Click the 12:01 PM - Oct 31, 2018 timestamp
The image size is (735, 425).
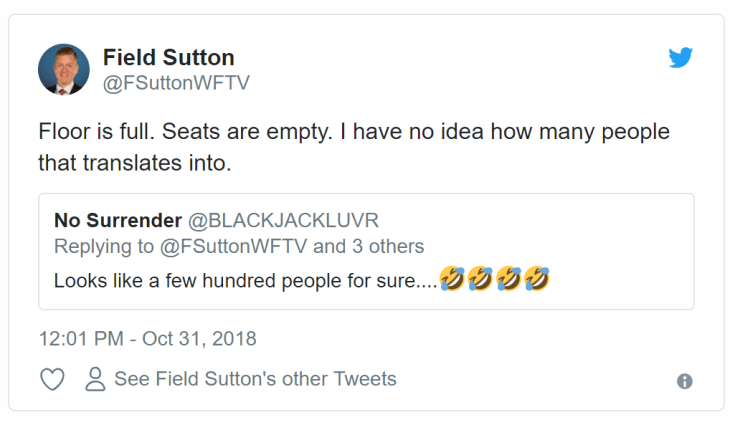(x=148, y=338)
